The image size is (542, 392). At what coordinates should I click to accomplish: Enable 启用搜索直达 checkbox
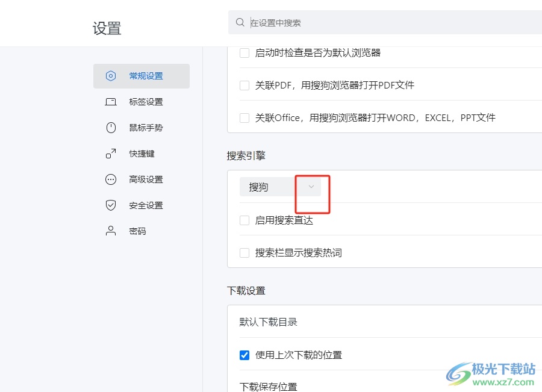[x=245, y=220]
